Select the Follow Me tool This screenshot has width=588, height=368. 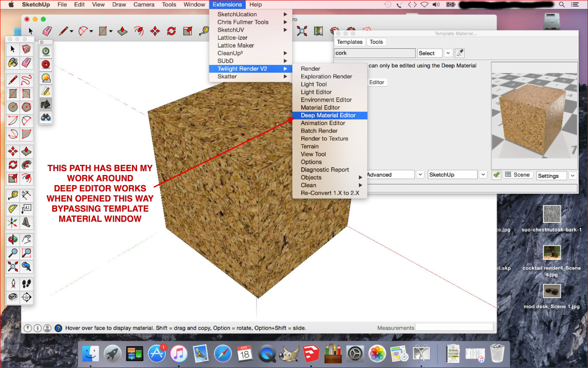[x=26, y=164]
